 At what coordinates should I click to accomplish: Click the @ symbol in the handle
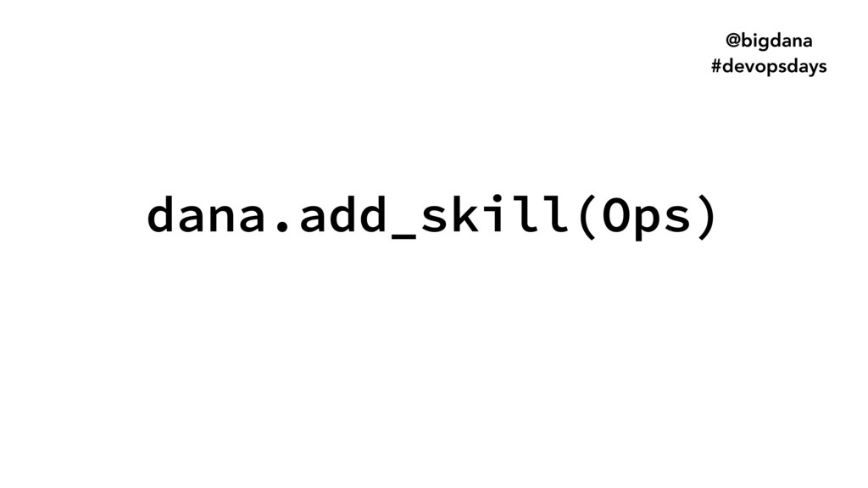733,41
